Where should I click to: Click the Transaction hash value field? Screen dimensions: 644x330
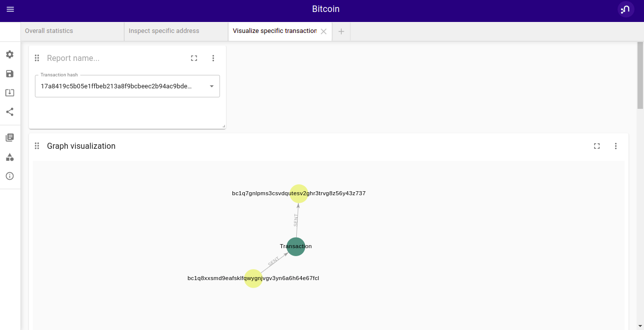click(x=127, y=86)
